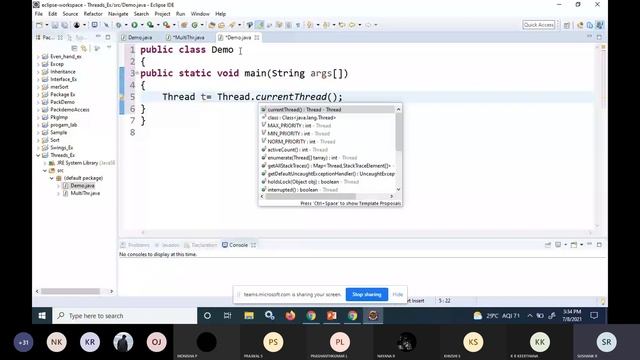
Task: Click the Open Type toolbar icon
Action: [x=212, y=25]
